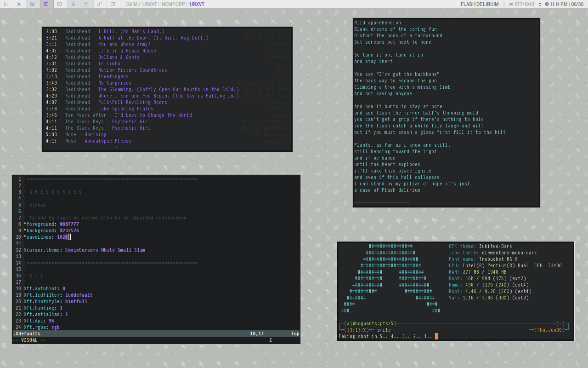This screenshot has height=368, width=588.
Task: Click the FLASH DELIRIUM now-playing text
Action: 479,4
